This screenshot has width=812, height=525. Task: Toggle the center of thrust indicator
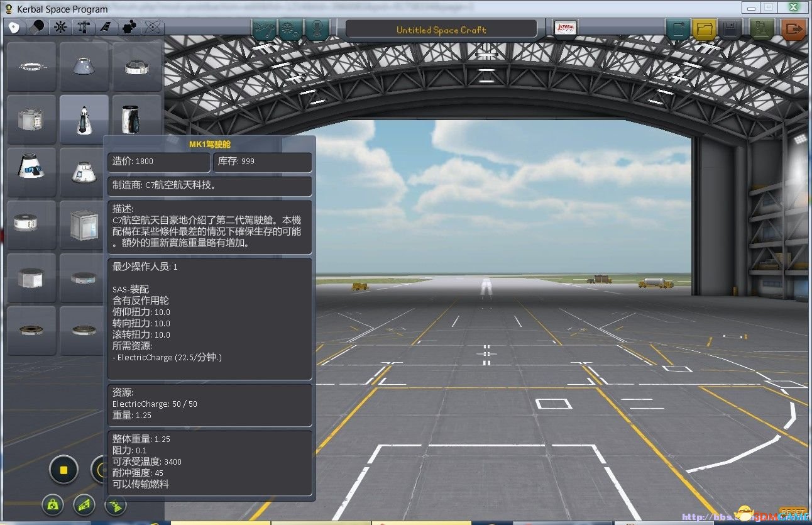point(84,504)
